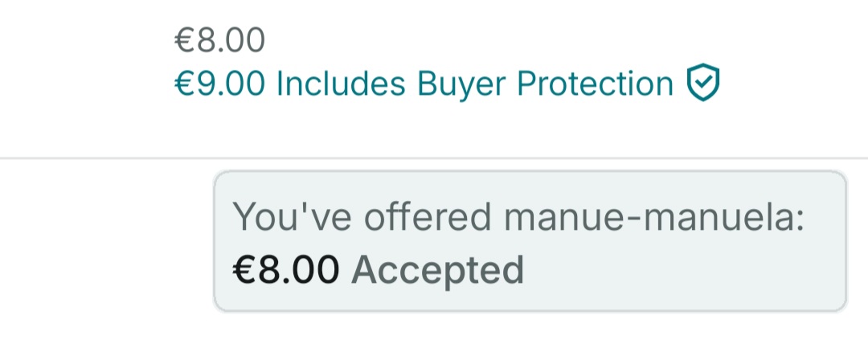Click the Buyer Protection shield icon
868x352 pixels.
703,83
